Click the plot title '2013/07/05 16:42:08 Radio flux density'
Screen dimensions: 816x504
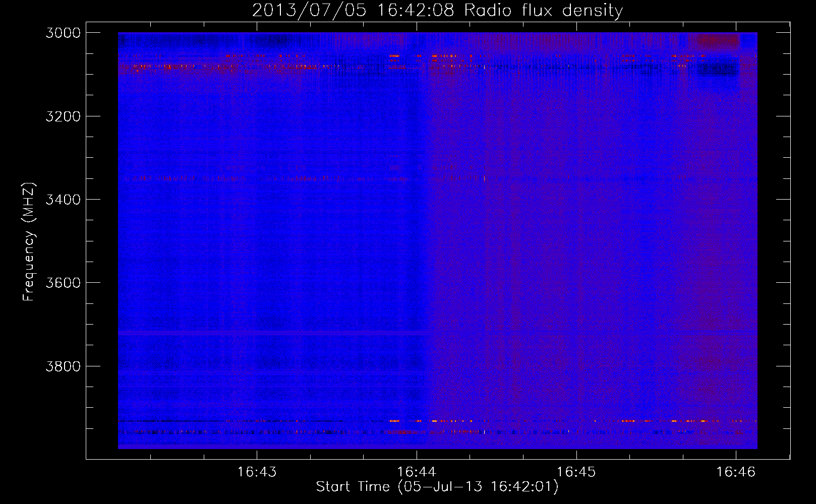(x=437, y=11)
